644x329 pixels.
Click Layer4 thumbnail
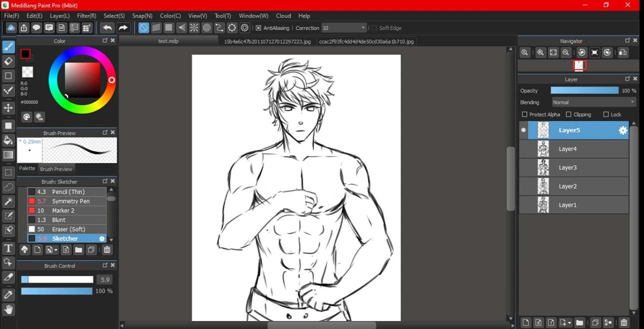[543, 149]
